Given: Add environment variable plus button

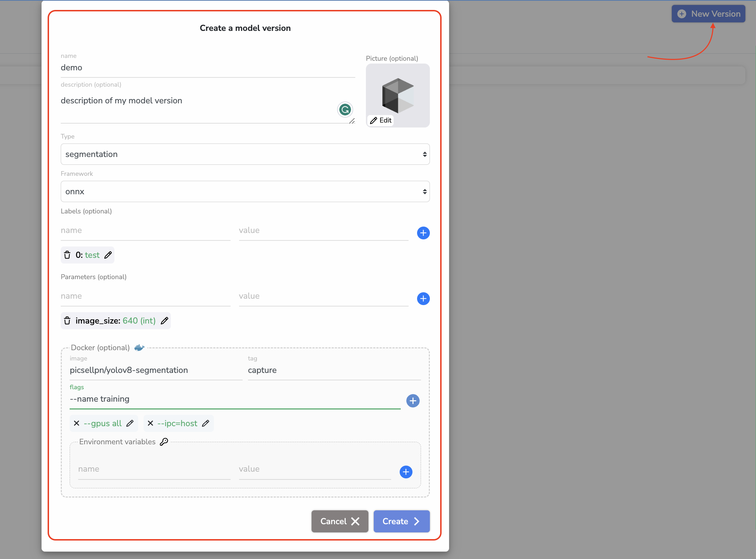Looking at the screenshot, I should pos(406,472).
